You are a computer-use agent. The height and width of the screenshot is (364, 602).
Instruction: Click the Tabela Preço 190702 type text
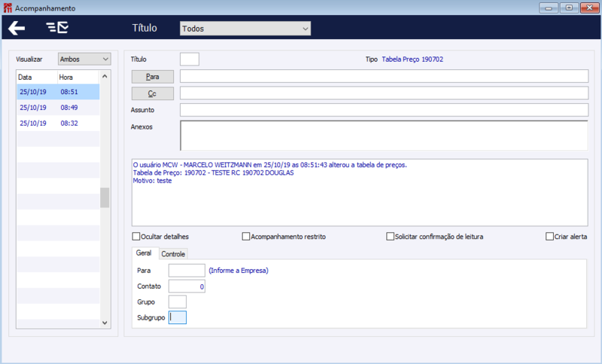point(412,59)
